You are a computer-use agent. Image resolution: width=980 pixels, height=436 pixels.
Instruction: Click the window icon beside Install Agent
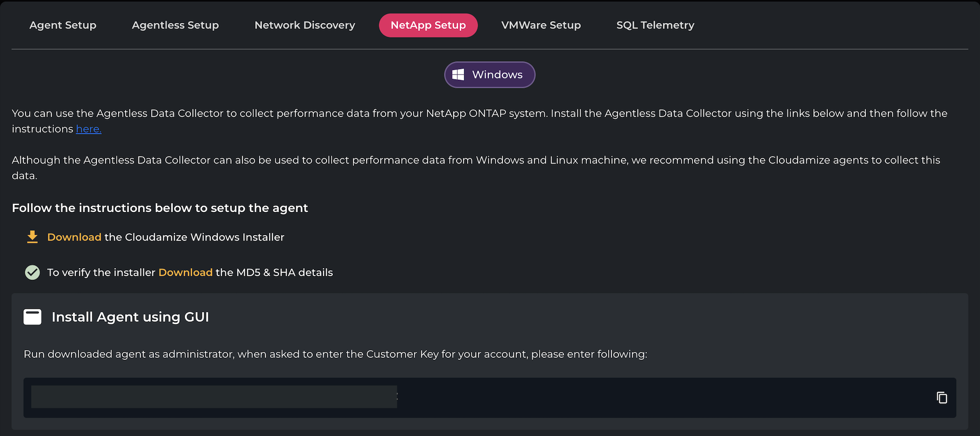32,317
